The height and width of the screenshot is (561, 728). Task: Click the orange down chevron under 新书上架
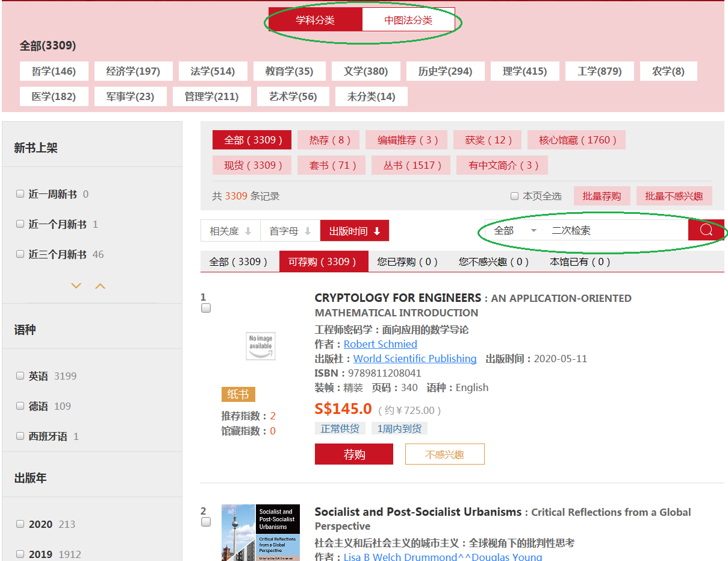[76, 286]
